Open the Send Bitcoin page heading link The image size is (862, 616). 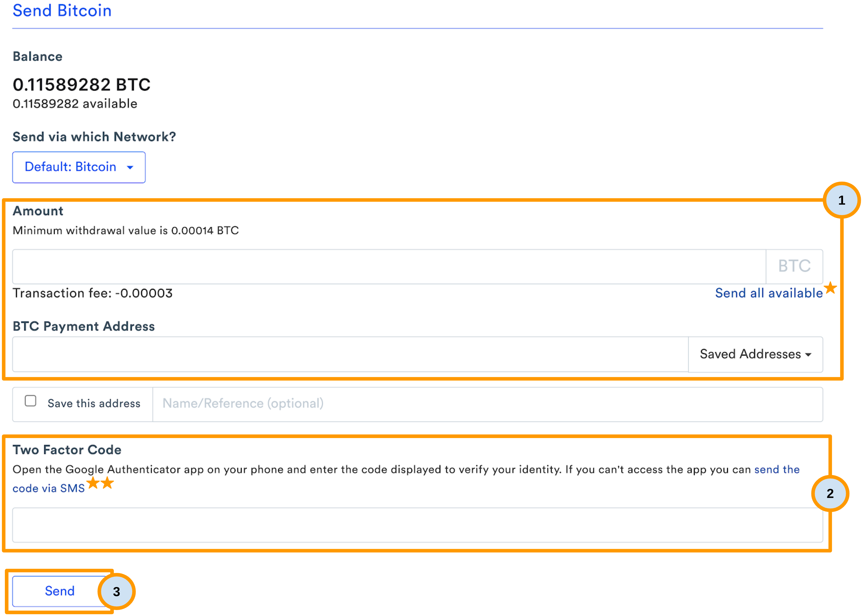pos(62,11)
